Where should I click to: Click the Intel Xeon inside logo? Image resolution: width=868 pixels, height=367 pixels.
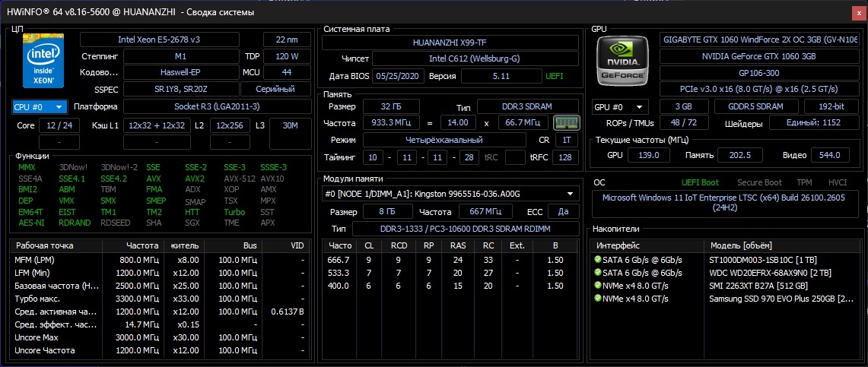[x=43, y=60]
